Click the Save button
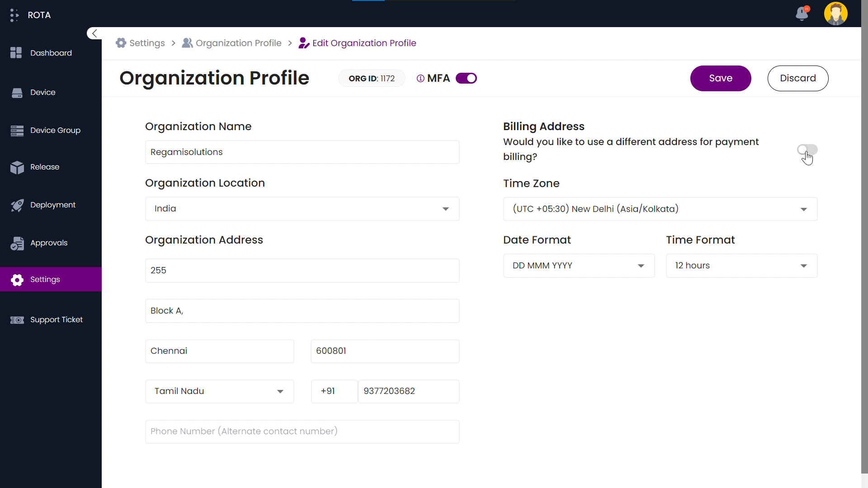868x488 pixels. click(x=721, y=78)
